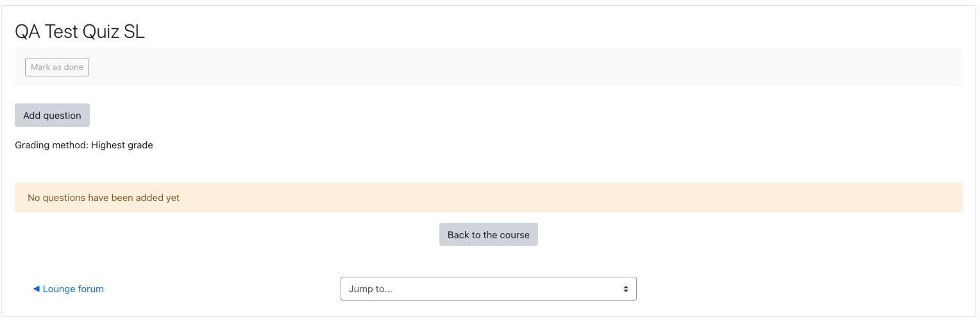Viewport: 980px width, 323px height.
Task: Click the words Highest grade
Action: pyautogui.click(x=122, y=145)
